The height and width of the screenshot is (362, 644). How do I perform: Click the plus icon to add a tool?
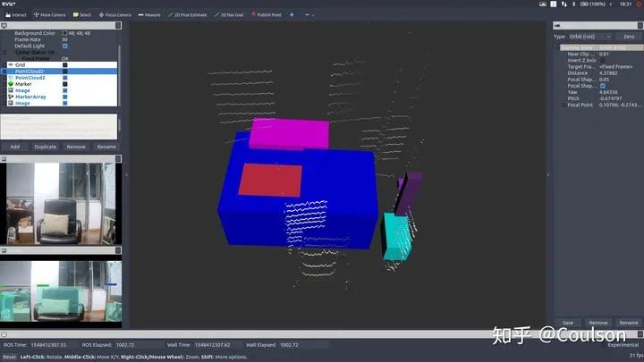click(292, 15)
